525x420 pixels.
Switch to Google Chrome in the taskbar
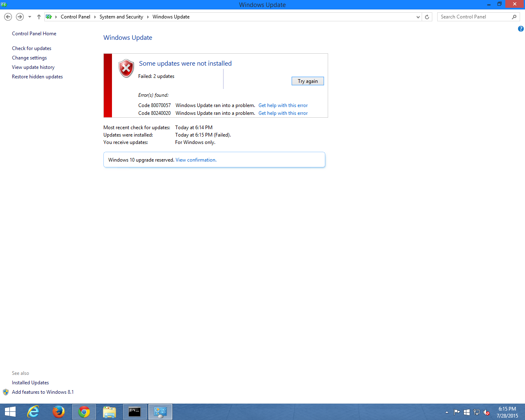pos(84,412)
